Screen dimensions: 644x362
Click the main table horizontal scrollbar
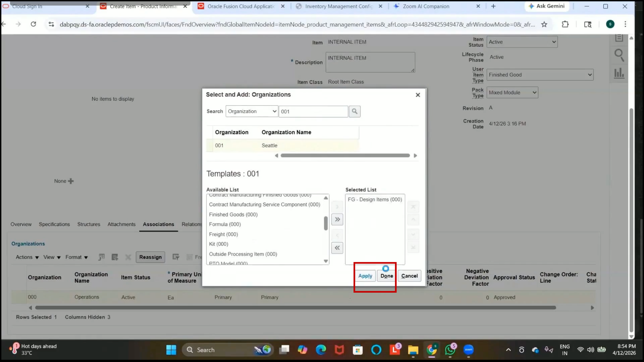point(295,308)
